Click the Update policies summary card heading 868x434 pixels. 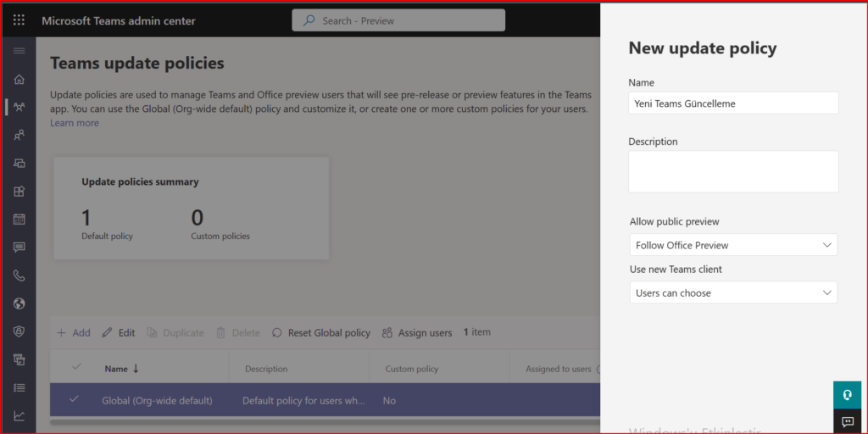tap(140, 181)
